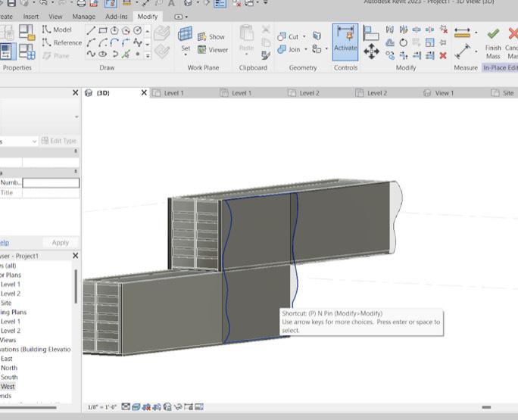
Task: Select the Move tool in Modify panel
Action: 371,51
